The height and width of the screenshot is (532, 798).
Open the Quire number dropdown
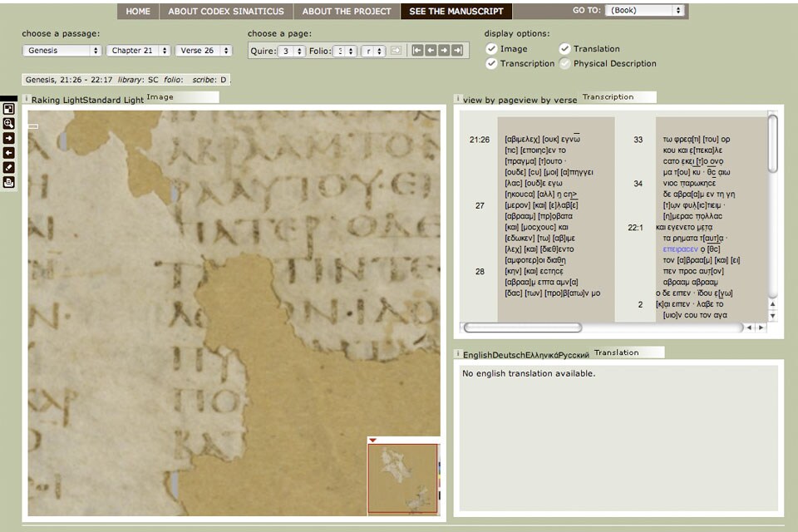pyautogui.click(x=292, y=51)
